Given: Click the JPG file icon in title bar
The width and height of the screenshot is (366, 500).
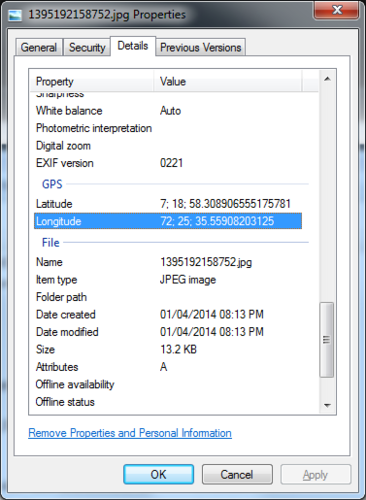Looking at the screenshot, I should 15,15.
